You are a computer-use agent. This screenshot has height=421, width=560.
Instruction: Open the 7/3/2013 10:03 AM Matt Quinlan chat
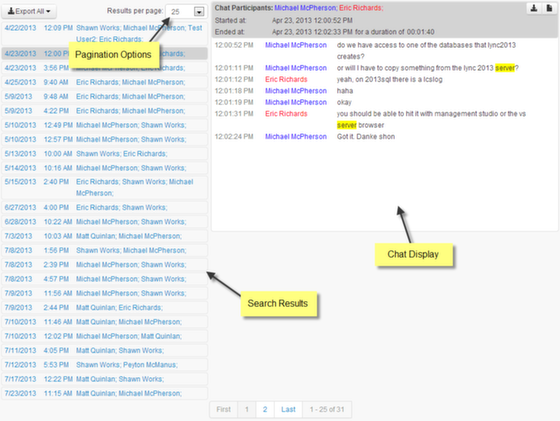105,236
